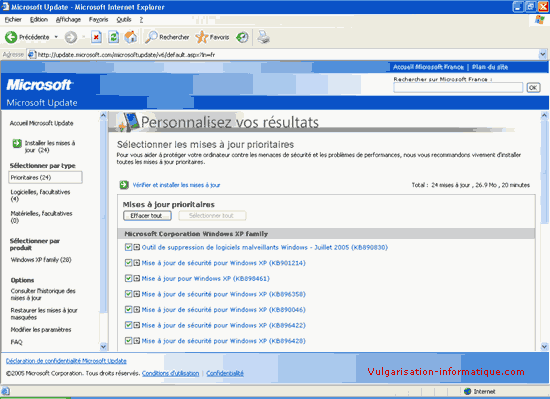Image resolution: width=550 pixels, height=399 pixels.
Task: Open the Conditions d'utilisation link
Action: (170, 373)
